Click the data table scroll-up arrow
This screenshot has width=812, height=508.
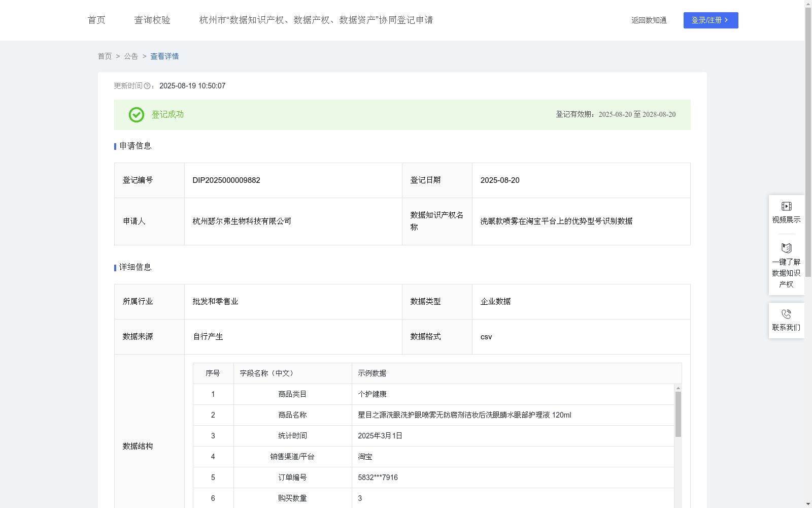point(678,388)
